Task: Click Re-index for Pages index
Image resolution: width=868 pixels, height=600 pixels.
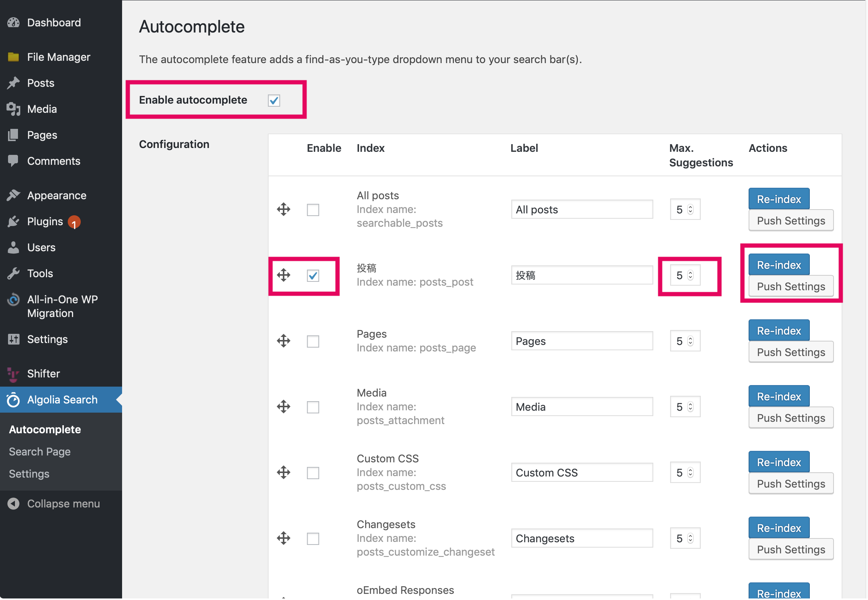Action: click(779, 330)
